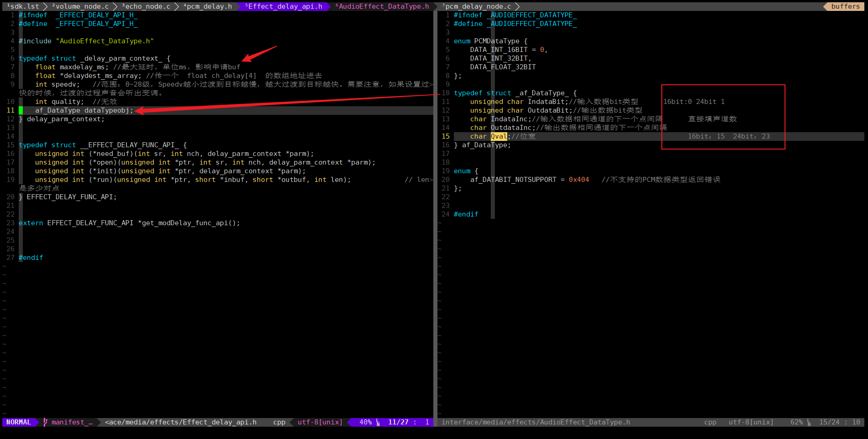The height and width of the screenshot is (439, 868).
Task: Click the int speedv declaration
Action: 57,84
